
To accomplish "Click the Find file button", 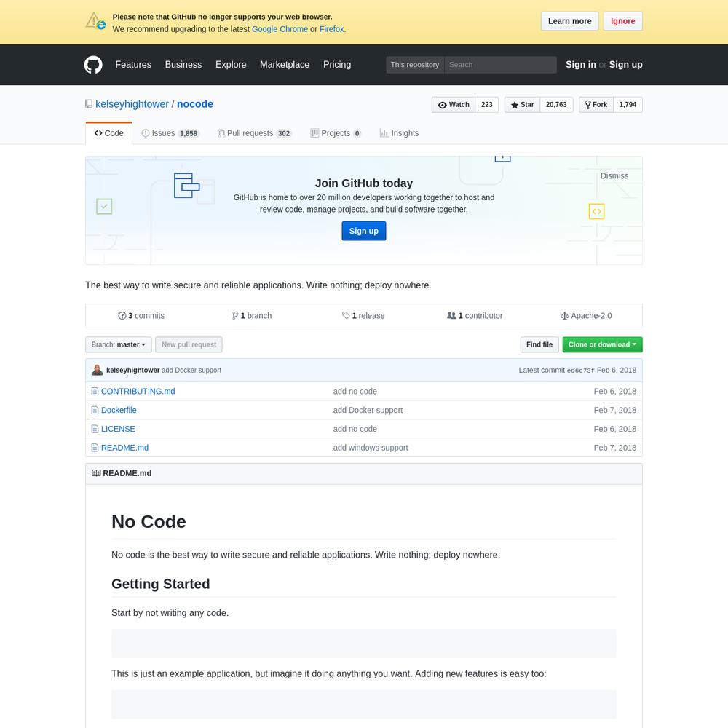I will tap(539, 344).
